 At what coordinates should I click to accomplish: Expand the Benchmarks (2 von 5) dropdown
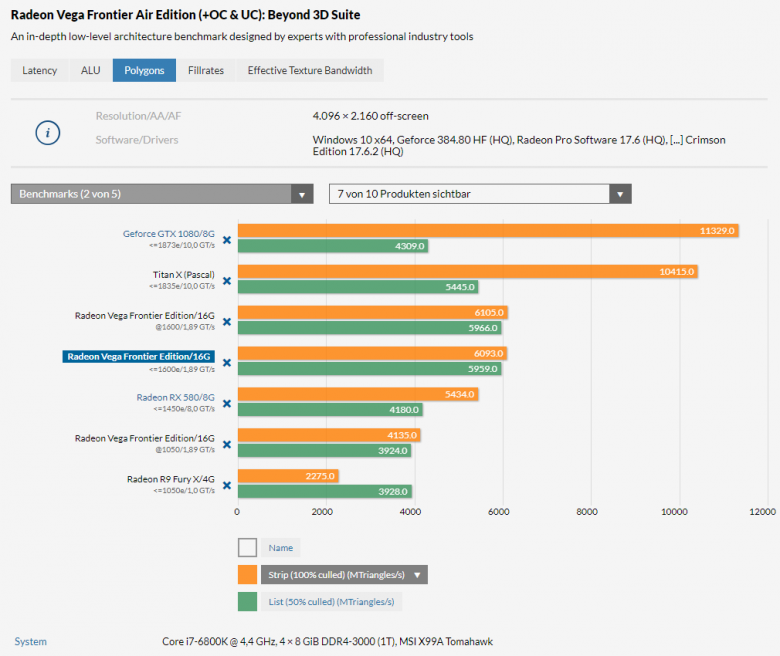tap(162, 194)
